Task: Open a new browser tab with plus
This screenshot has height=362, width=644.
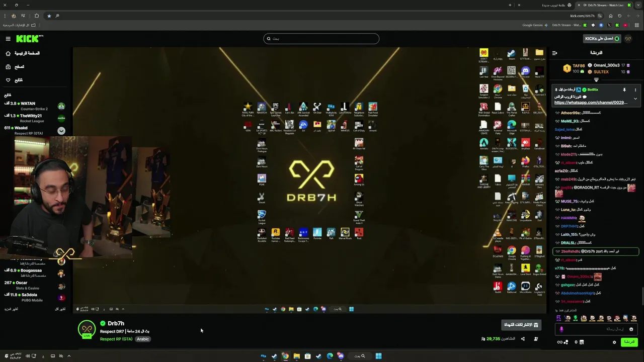Action: [x=510, y=5]
